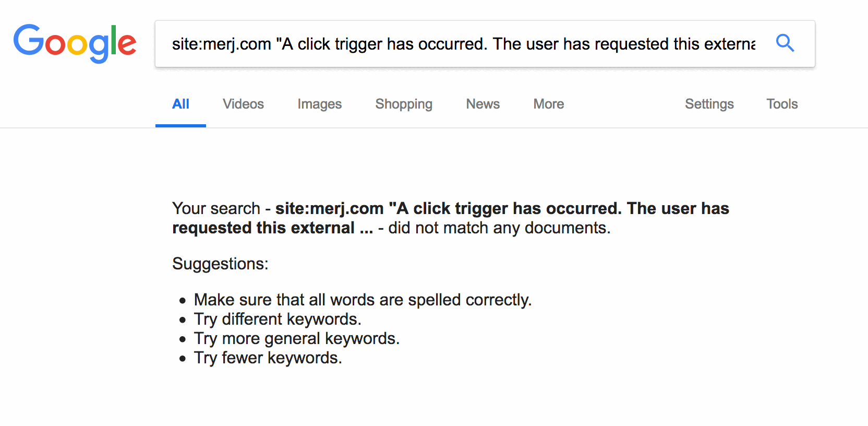Focus the search query input box
Viewport: 868px width, 426px height.
click(463, 44)
